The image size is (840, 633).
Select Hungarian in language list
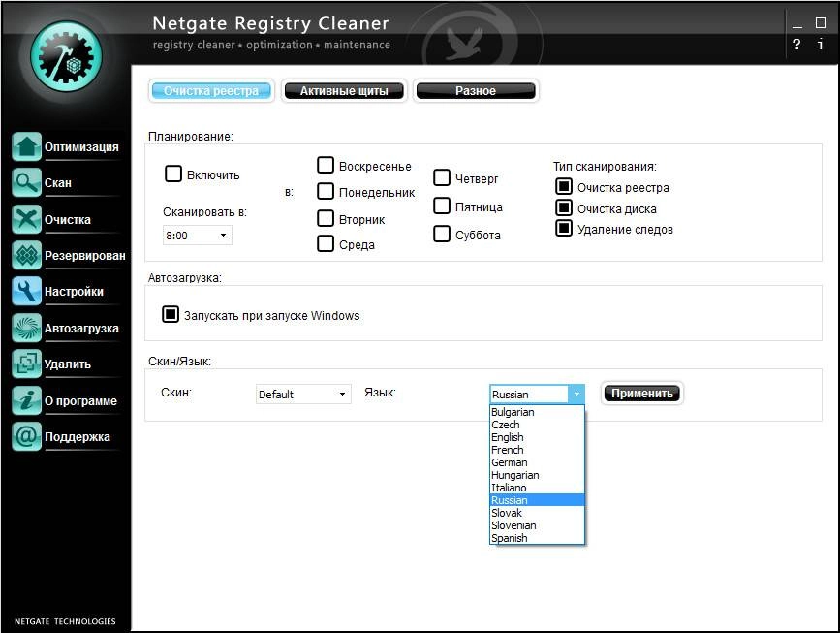537,475
